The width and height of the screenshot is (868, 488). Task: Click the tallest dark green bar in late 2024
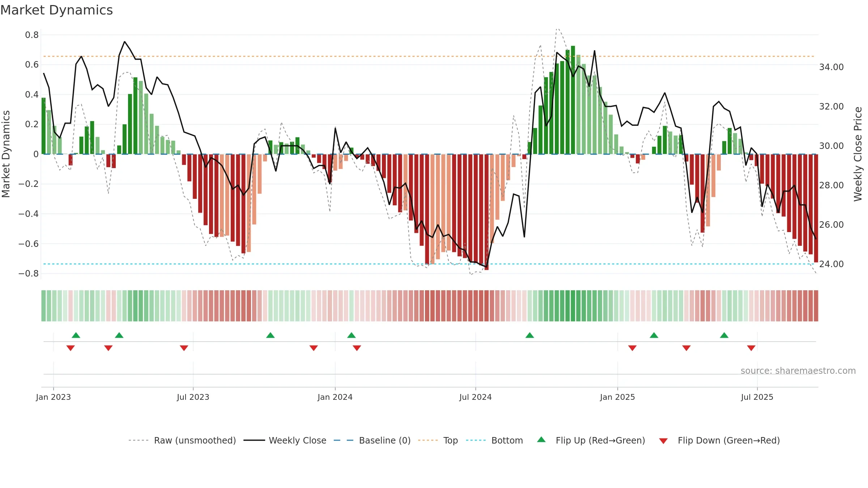tap(573, 100)
